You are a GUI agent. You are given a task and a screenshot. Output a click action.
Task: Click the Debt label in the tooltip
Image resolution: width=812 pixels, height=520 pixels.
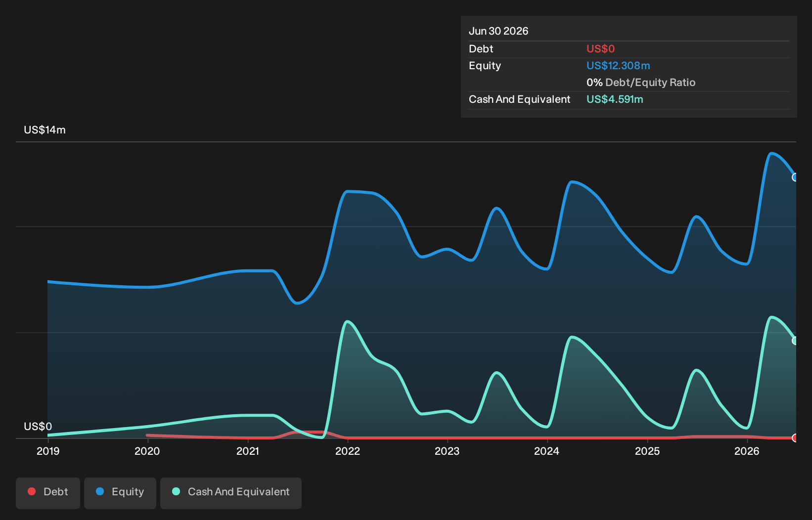pyautogui.click(x=481, y=49)
